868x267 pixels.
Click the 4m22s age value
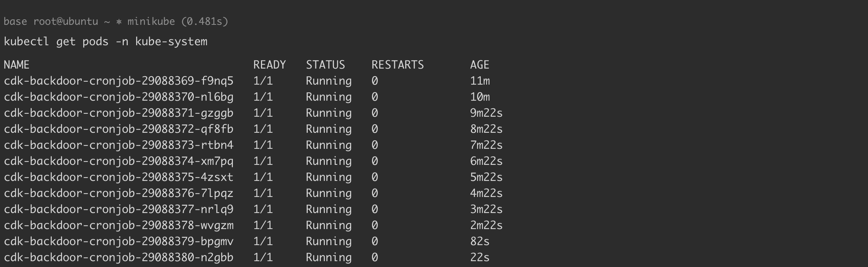pyautogui.click(x=486, y=193)
